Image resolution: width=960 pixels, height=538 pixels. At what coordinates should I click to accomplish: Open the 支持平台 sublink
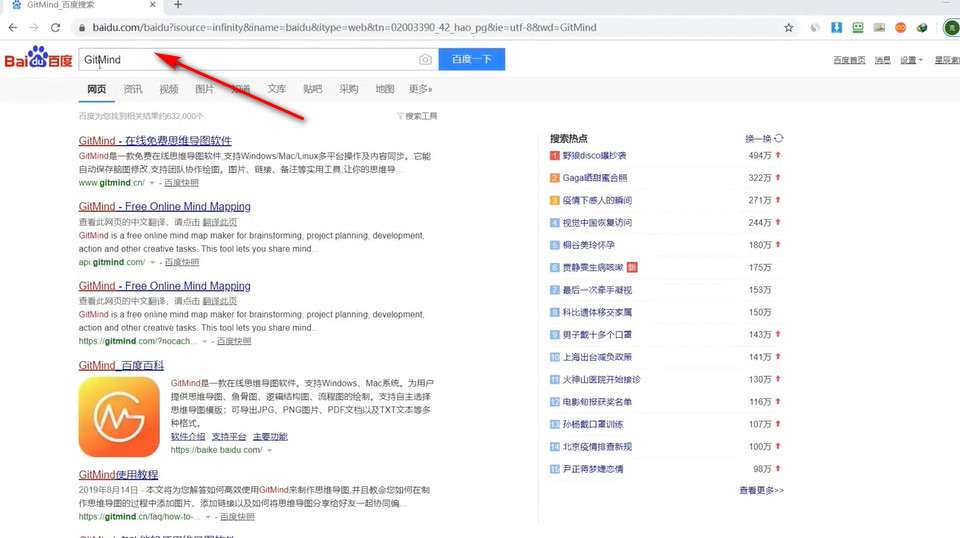point(229,436)
